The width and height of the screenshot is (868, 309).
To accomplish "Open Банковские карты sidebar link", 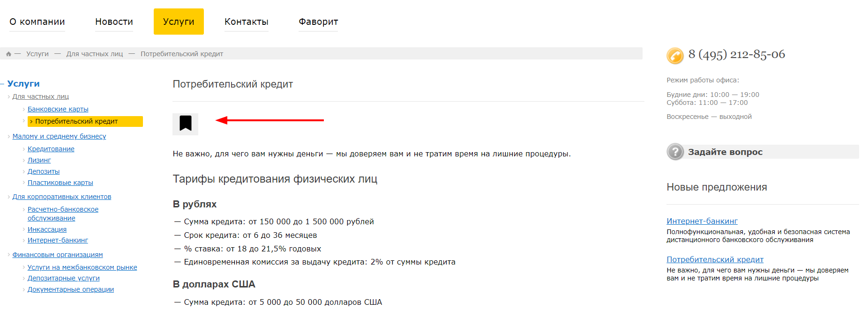I will pyautogui.click(x=58, y=109).
